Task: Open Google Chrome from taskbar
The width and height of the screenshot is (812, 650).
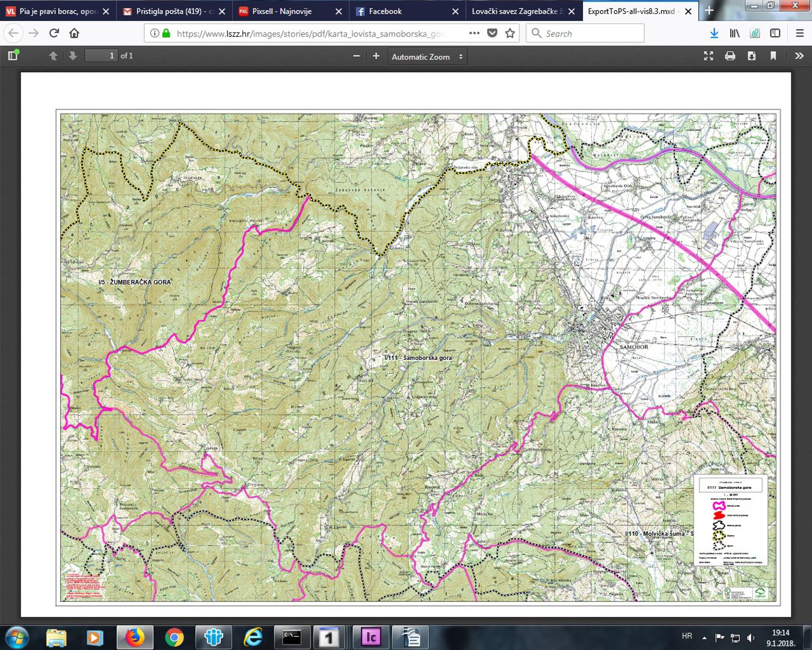Action: 174,637
